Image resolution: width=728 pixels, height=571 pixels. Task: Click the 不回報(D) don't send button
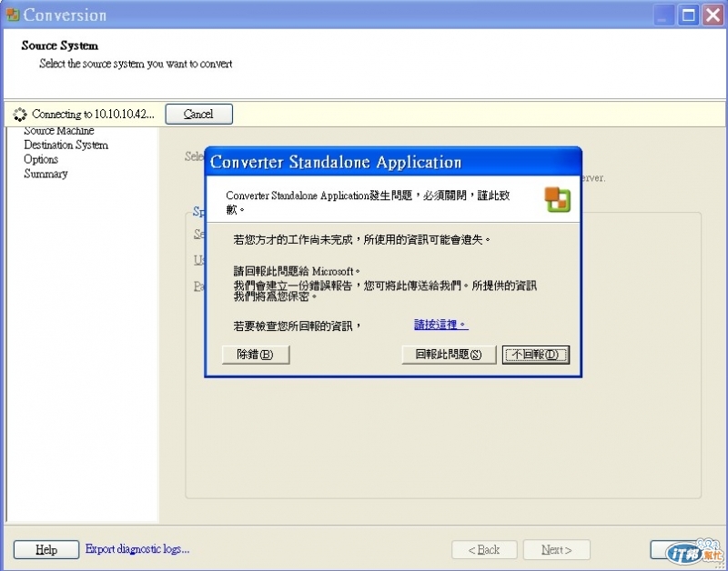point(535,355)
